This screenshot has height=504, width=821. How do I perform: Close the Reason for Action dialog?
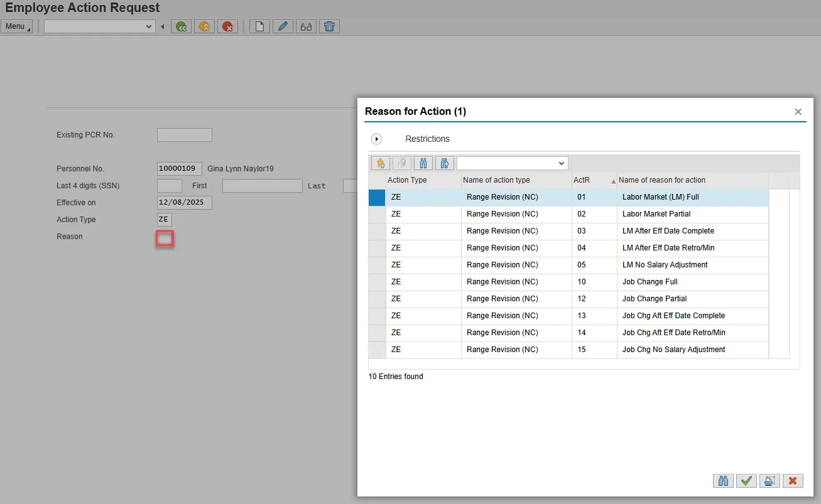798,112
